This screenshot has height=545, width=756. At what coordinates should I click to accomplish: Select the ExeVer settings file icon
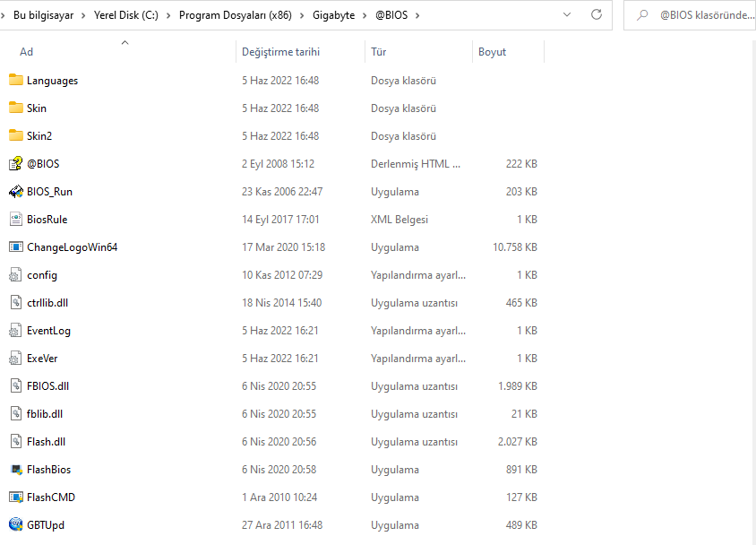[x=15, y=359]
